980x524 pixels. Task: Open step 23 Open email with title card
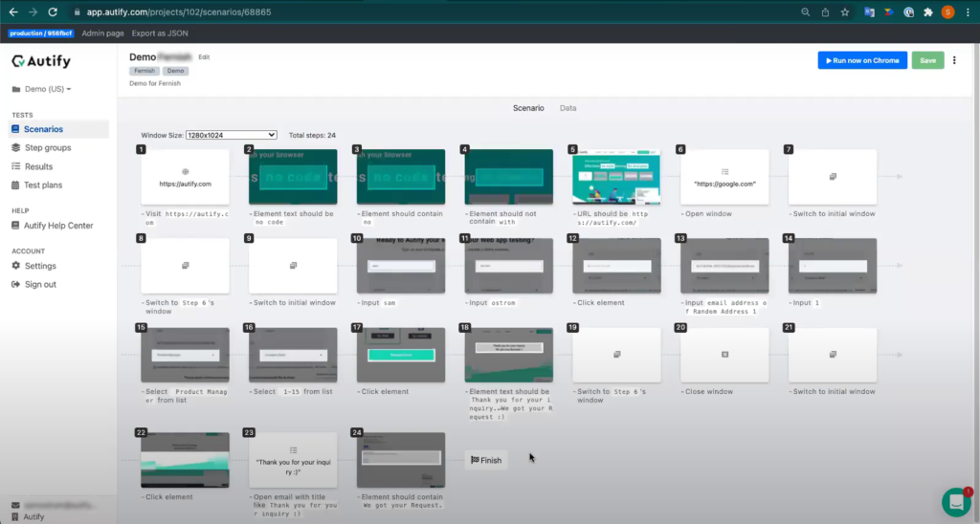[293, 460]
